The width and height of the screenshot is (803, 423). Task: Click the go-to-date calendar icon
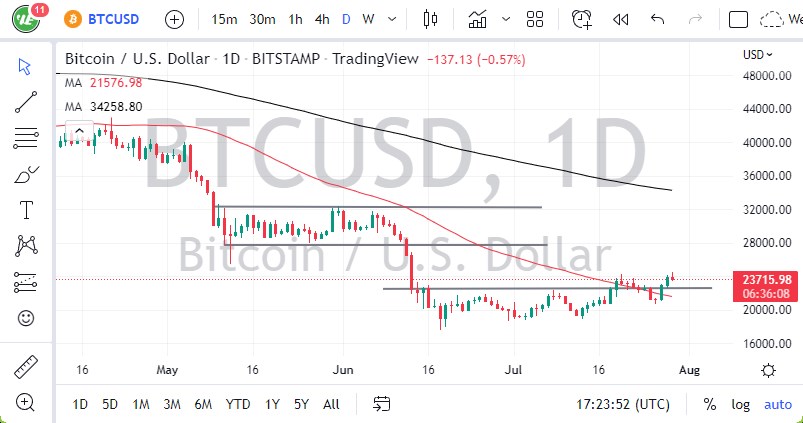pos(381,404)
